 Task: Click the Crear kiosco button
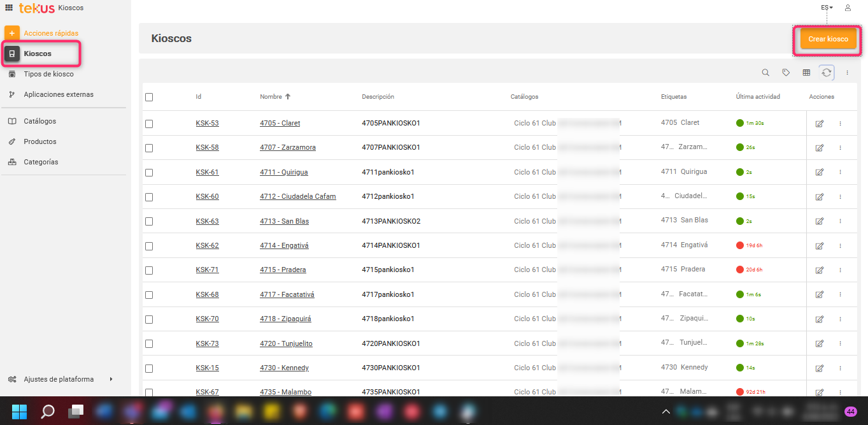pyautogui.click(x=828, y=39)
